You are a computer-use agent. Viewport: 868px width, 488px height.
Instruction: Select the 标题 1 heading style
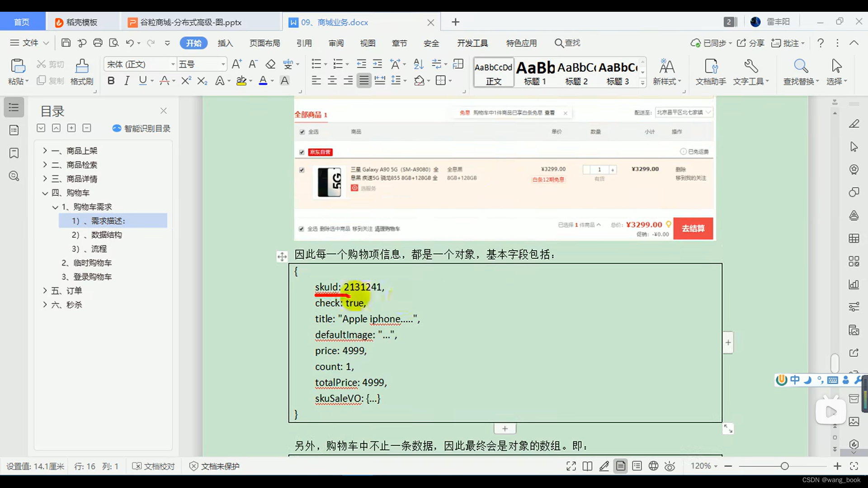[535, 72]
